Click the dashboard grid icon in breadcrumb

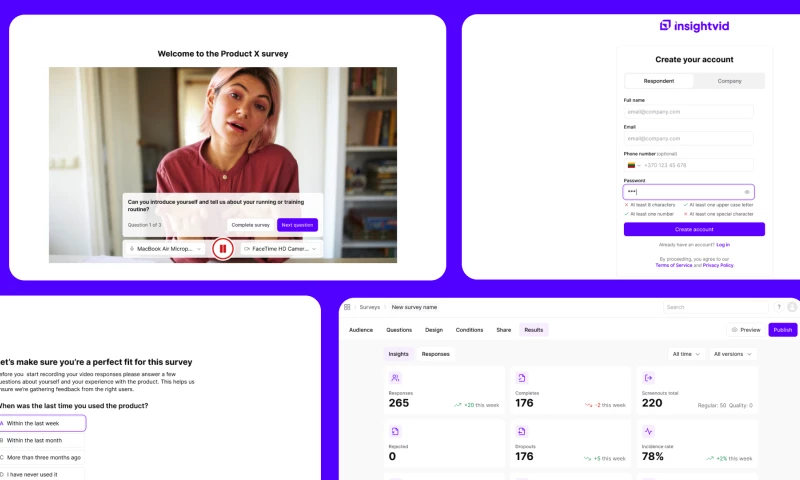(347, 307)
